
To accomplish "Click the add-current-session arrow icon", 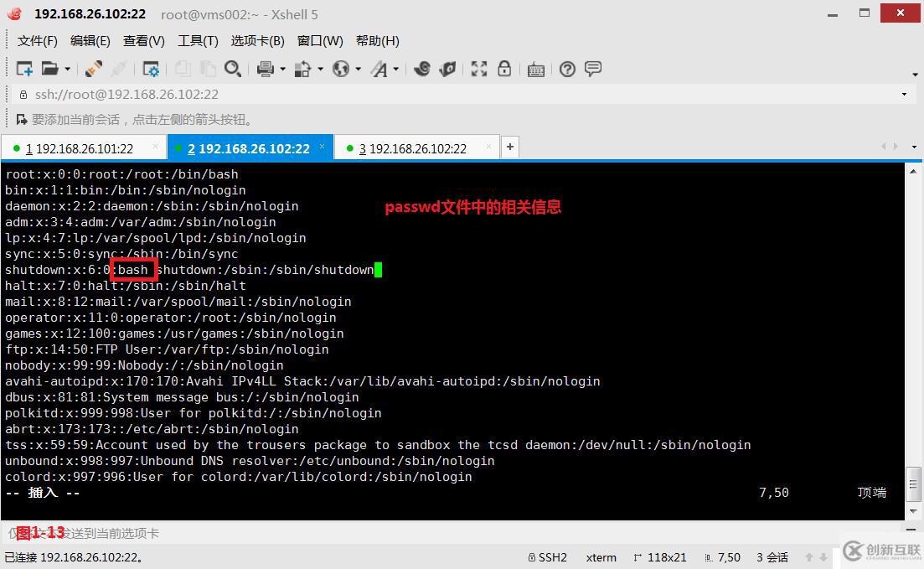I will point(22,120).
